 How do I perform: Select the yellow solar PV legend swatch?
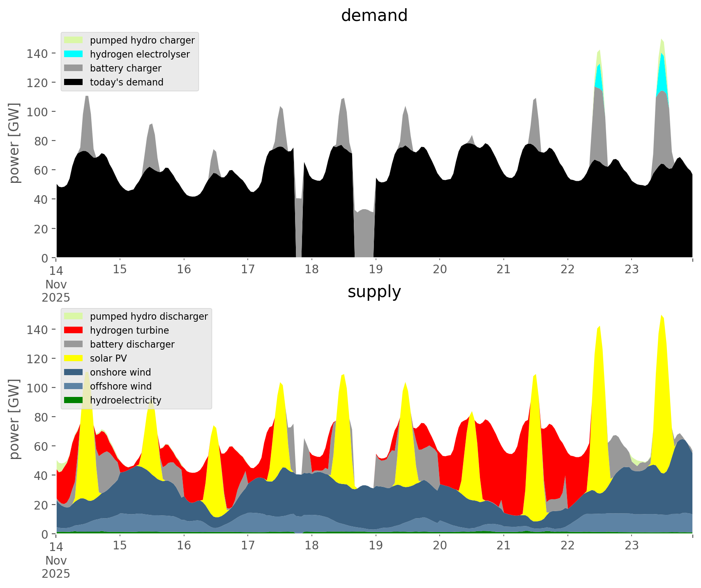click(74, 358)
